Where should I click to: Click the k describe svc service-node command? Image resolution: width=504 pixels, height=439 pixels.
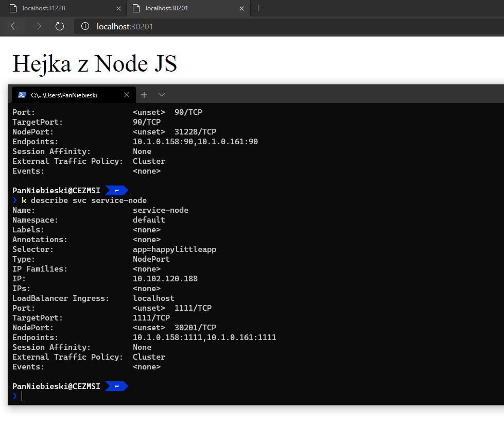[84, 200]
